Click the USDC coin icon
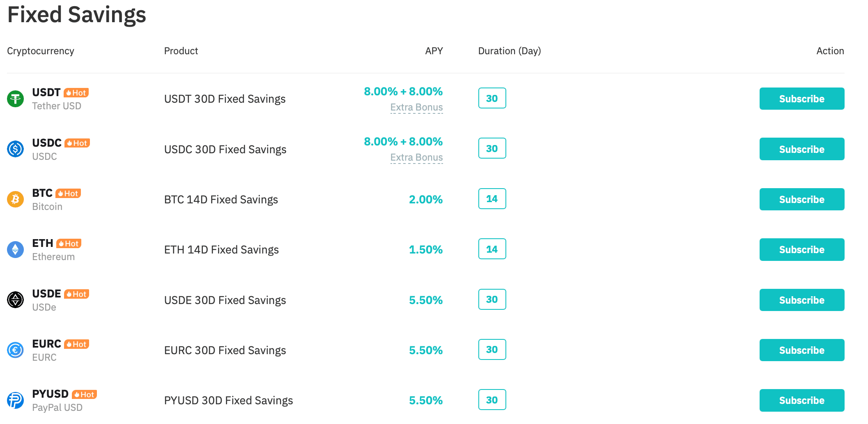This screenshot has width=868, height=424. (16, 149)
